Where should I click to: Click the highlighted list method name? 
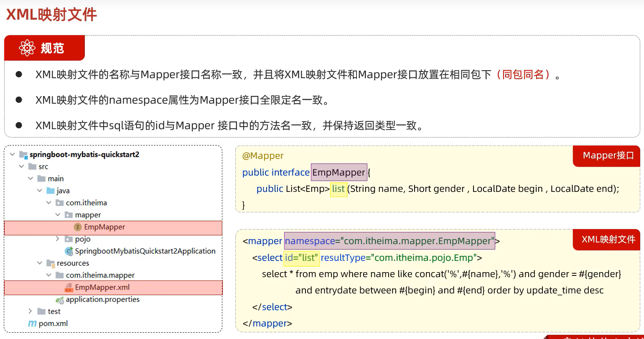point(339,189)
